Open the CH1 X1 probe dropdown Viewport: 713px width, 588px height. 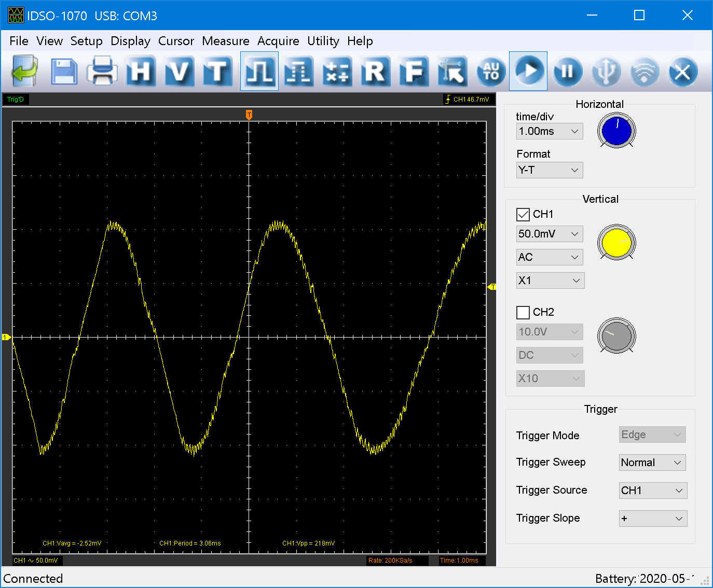pos(550,281)
